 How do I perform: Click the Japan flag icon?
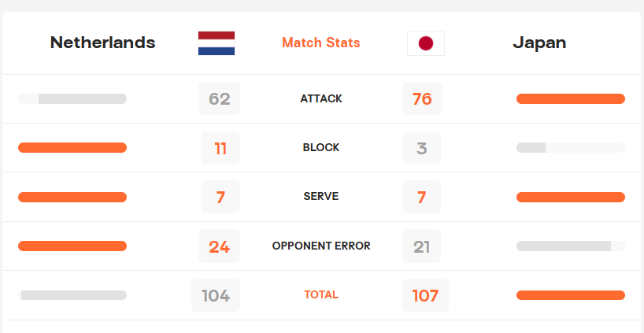tap(425, 43)
